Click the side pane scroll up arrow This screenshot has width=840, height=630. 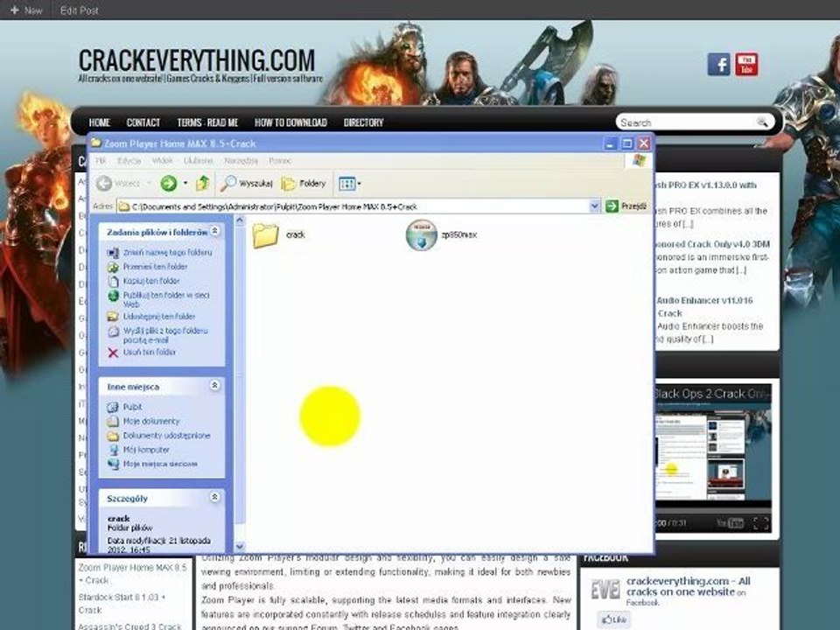(240, 220)
